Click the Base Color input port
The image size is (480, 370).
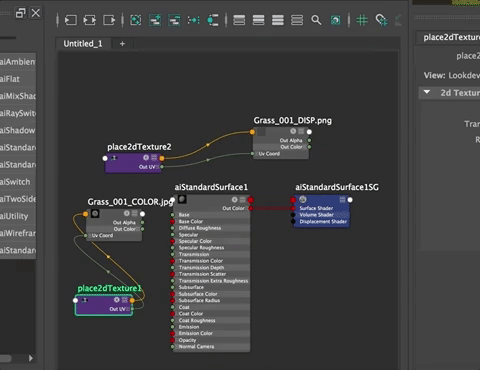[x=172, y=221]
